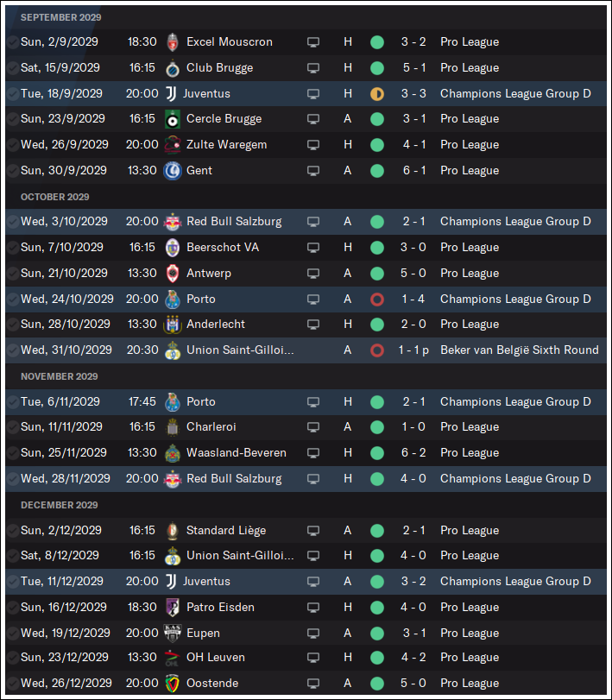Viewport: 612px width, 700px height.
Task: Toggle the checkmark for Tue, 11/12/2029 fixture
Action: (x=14, y=581)
